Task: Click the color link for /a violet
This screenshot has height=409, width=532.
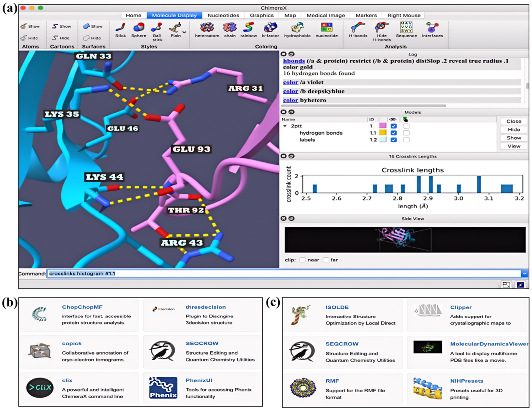Action: pos(291,82)
